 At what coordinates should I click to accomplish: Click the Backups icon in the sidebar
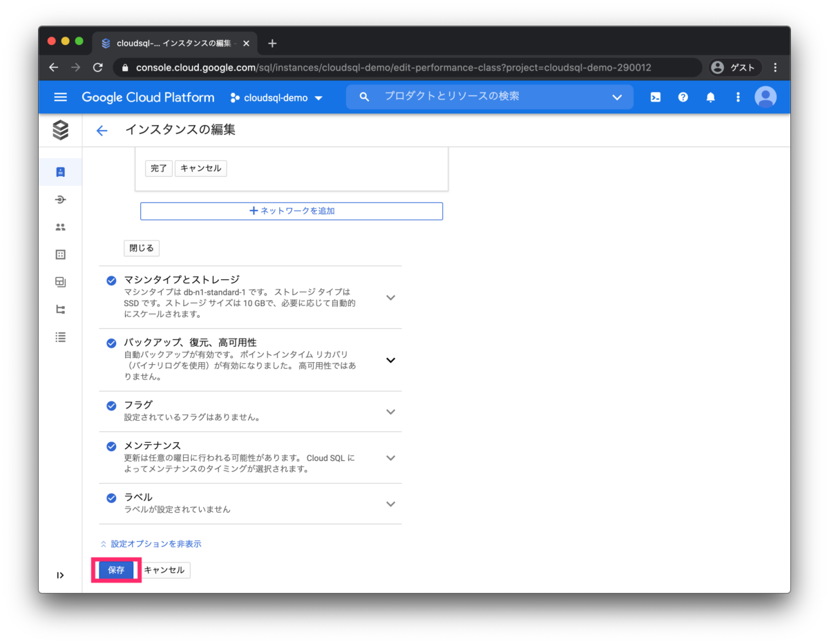tap(60, 282)
